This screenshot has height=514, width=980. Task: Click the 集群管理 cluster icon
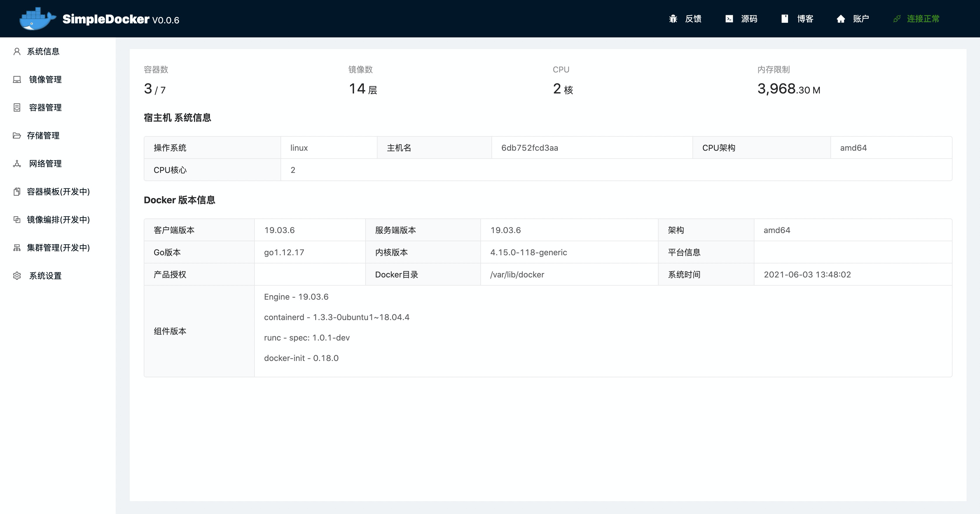pos(17,248)
